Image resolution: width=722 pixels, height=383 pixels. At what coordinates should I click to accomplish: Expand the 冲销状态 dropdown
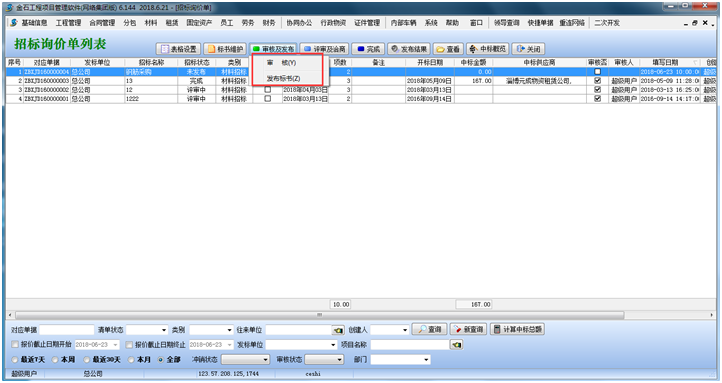pos(266,360)
